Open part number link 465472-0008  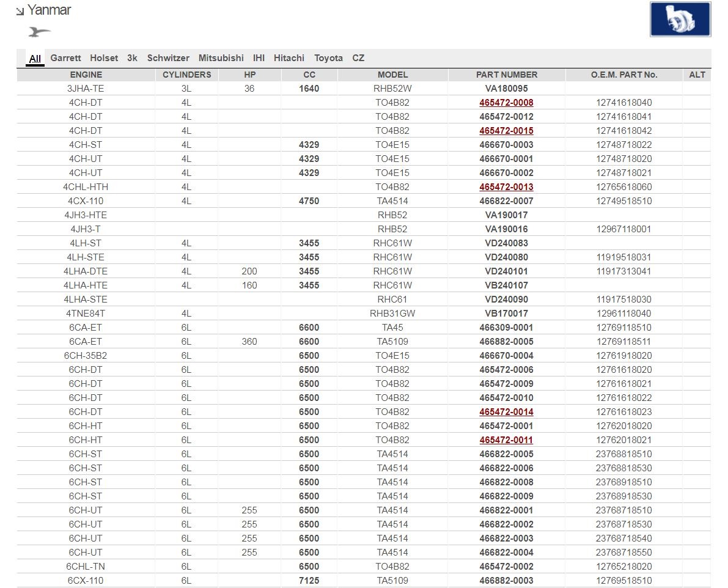tap(506, 103)
